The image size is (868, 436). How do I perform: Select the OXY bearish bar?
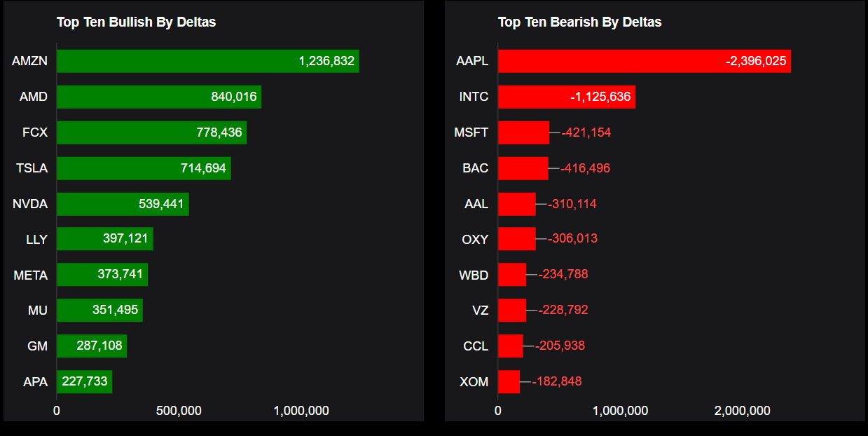pos(516,239)
